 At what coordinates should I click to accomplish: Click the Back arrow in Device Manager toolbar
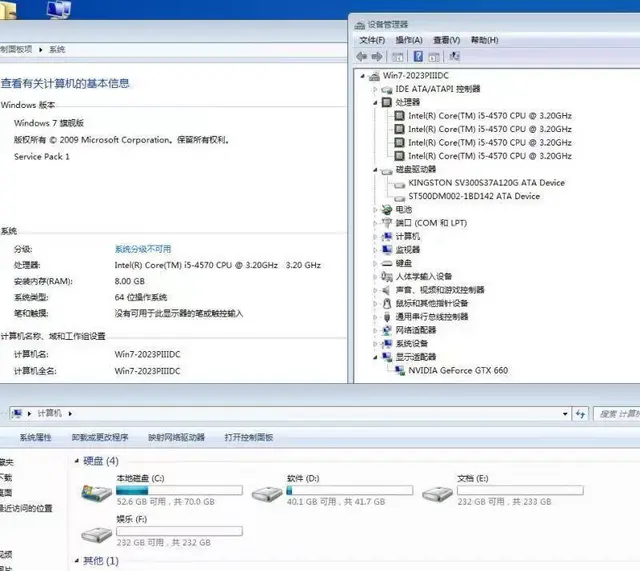361,56
